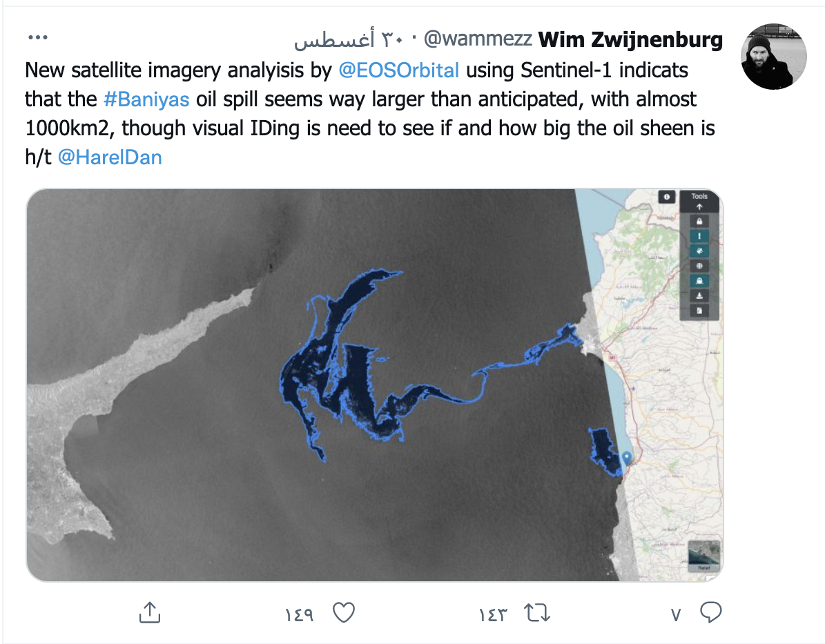This screenshot has width=825, height=644.
Task: Like the tweet with the heart icon
Action: point(344,612)
